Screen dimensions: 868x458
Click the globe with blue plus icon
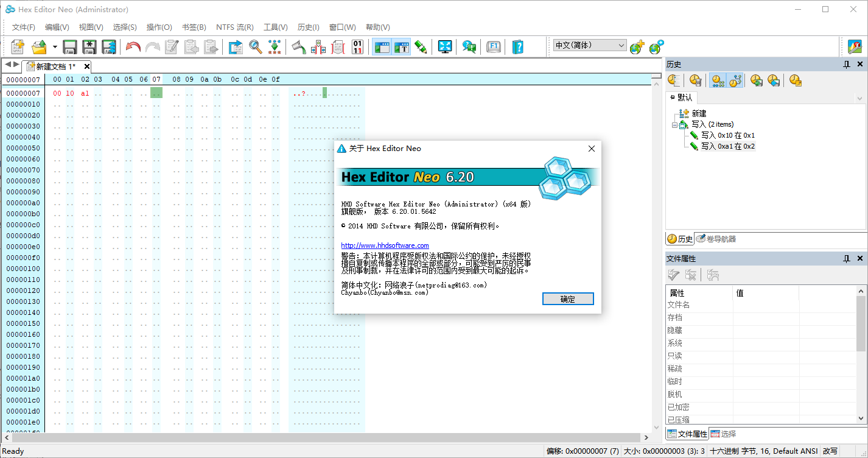656,47
